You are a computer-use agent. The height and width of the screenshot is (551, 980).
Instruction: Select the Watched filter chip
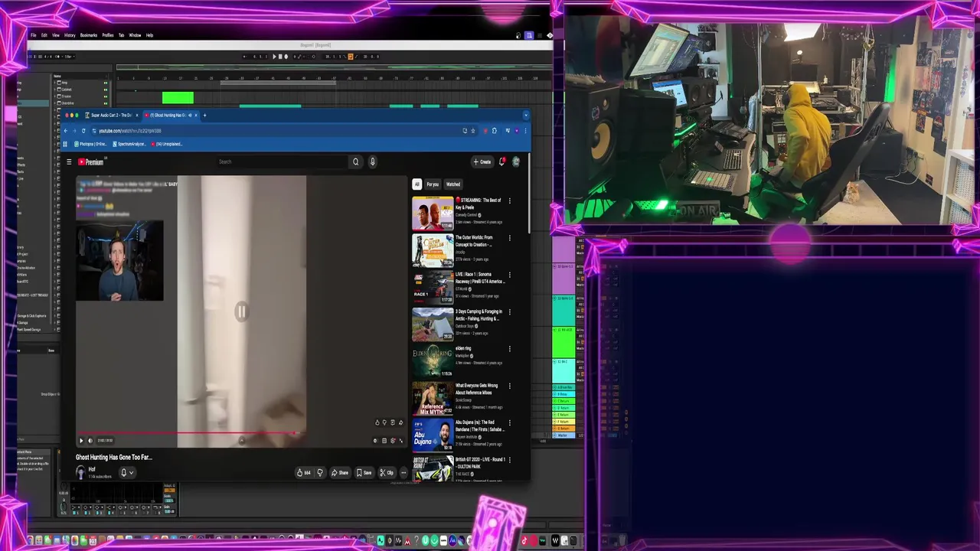pyautogui.click(x=453, y=184)
